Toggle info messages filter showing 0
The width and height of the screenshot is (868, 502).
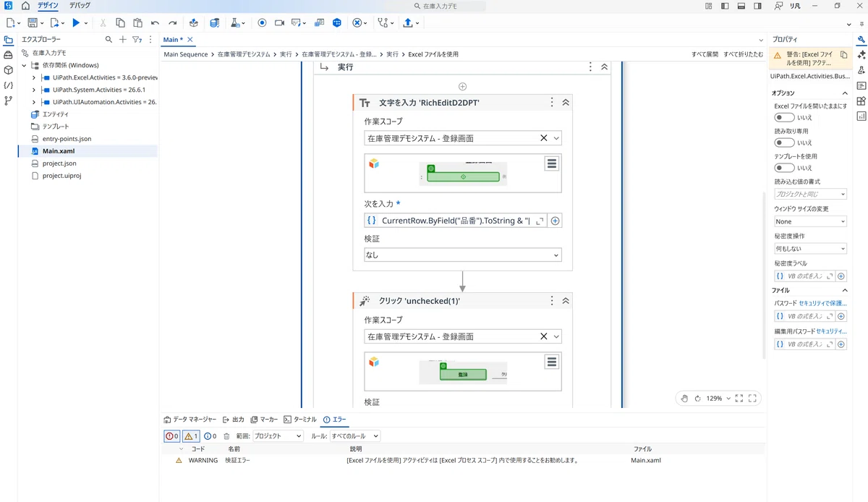(x=210, y=436)
